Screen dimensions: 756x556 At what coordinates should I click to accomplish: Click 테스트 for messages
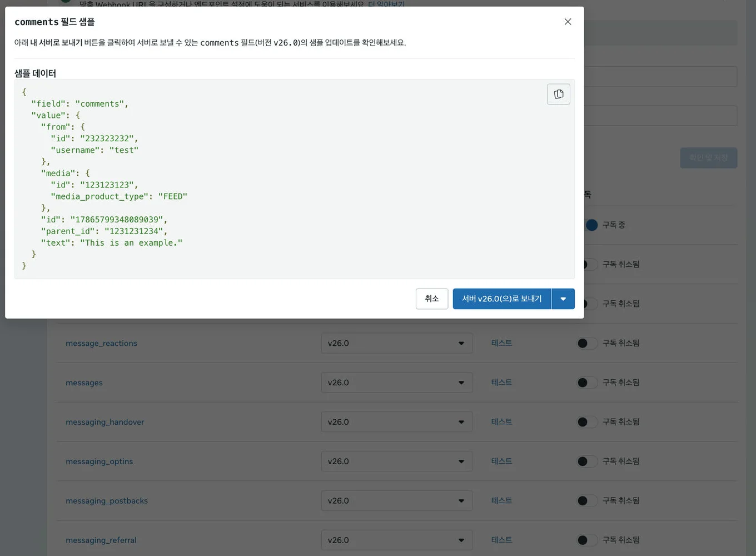pyautogui.click(x=501, y=383)
